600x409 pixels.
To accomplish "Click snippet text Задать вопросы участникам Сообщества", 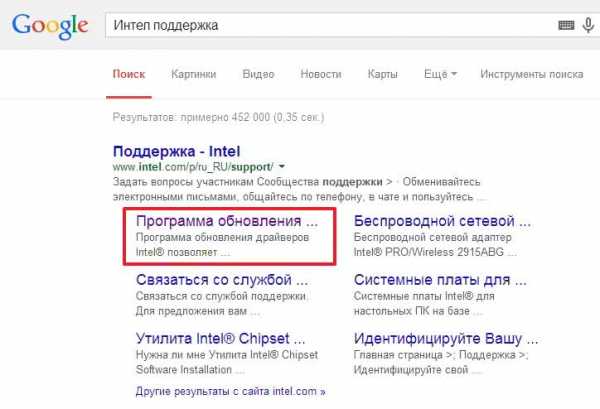I will pos(215,181).
